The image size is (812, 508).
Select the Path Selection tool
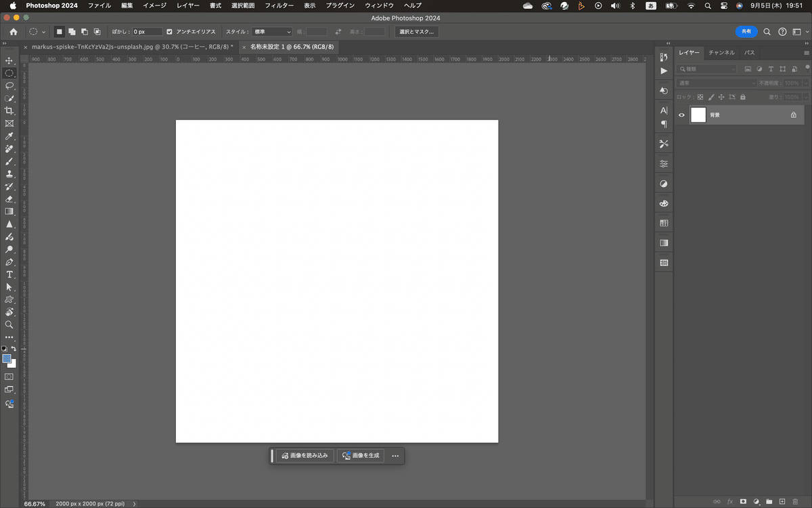[9, 287]
